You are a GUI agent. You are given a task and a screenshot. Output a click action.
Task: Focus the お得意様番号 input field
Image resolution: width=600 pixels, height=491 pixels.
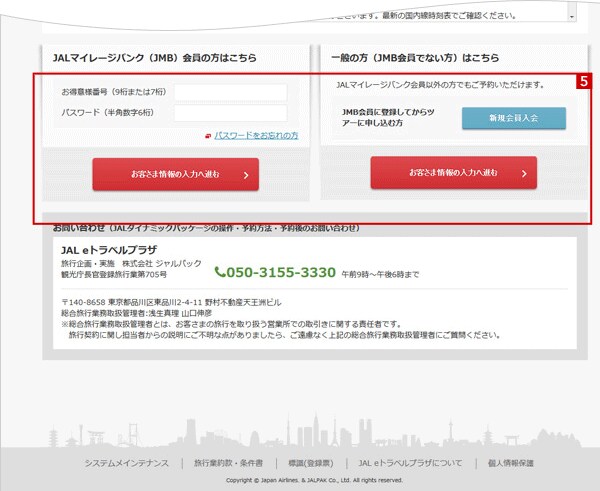click(230, 93)
